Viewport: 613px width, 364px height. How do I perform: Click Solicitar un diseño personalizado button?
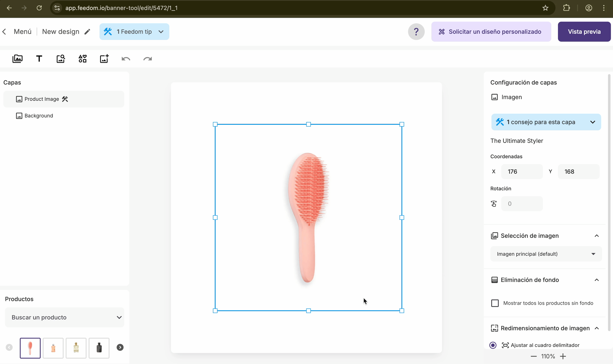click(491, 32)
